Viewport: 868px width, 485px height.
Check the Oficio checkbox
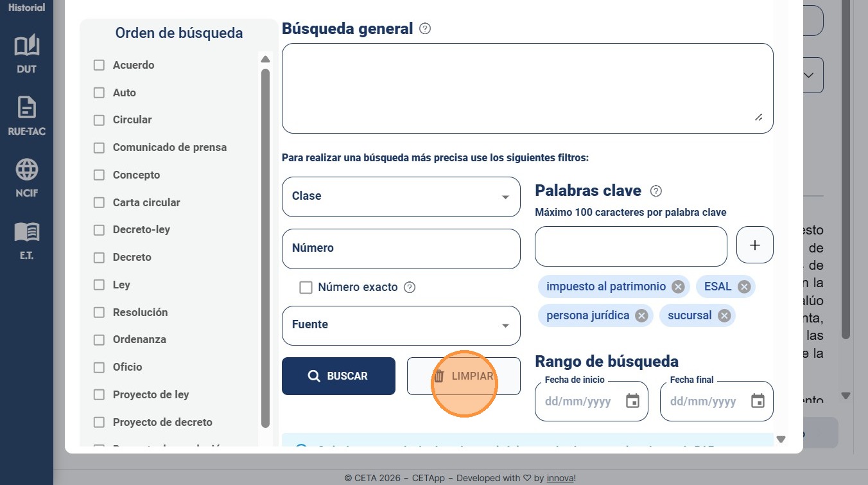point(99,367)
